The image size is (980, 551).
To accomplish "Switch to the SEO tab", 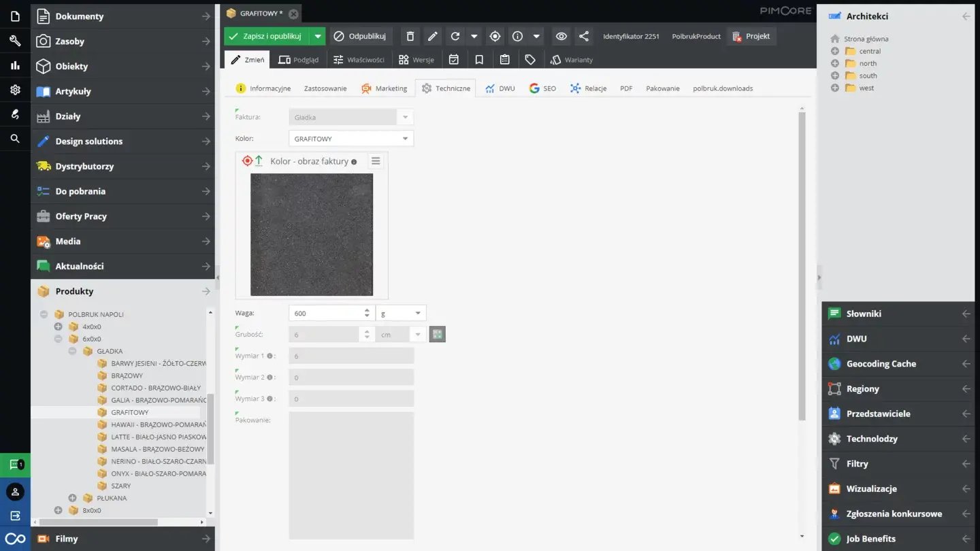I will pyautogui.click(x=543, y=88).
